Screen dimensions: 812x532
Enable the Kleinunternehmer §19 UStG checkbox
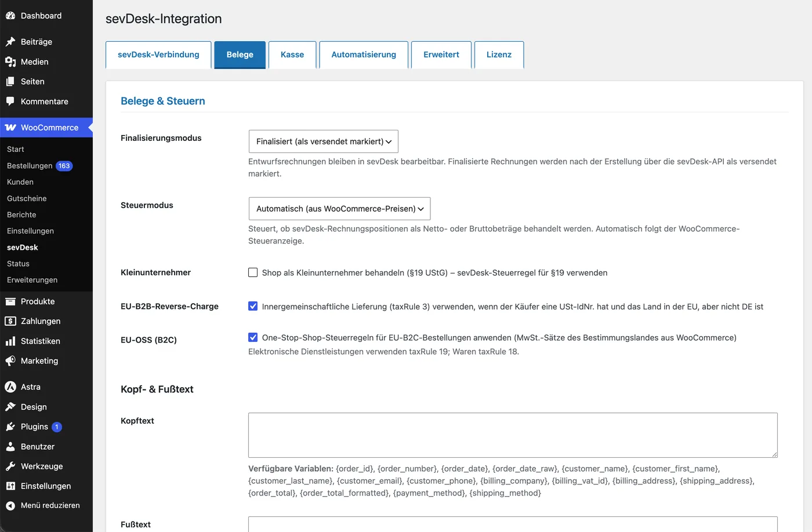pos(253,272)
